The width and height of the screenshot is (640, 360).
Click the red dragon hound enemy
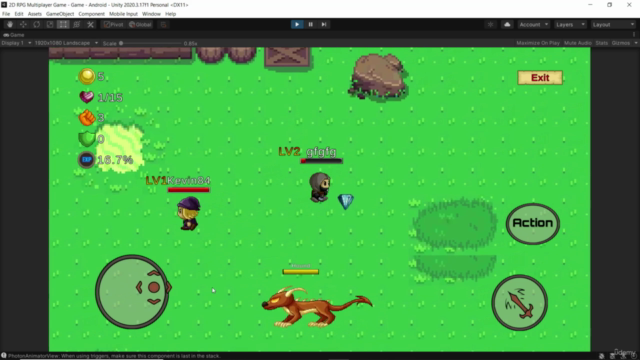click(x=317, y=307)
